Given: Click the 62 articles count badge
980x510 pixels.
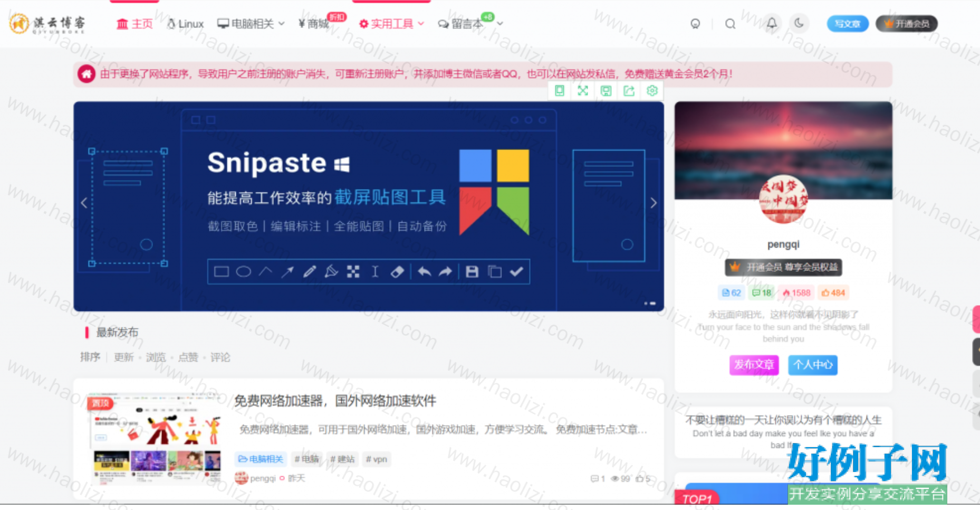Looking at the screenshot, I should (732, 293).
